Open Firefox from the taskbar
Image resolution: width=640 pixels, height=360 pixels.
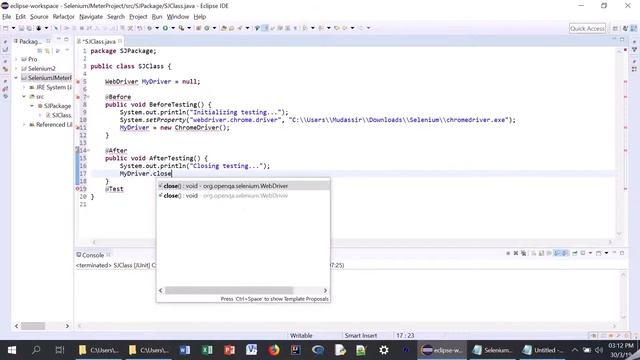pyautogui.click(x=274, y=350)
